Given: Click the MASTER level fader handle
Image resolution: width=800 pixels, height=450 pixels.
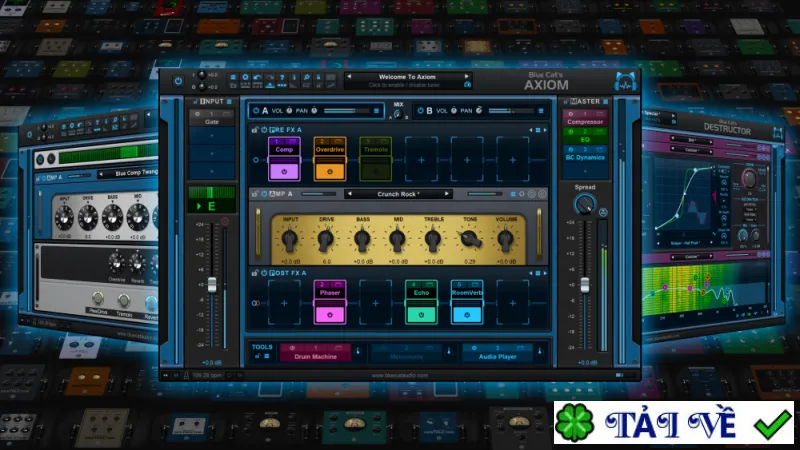Looking at the screenshot, I should [x=585, y=285].
